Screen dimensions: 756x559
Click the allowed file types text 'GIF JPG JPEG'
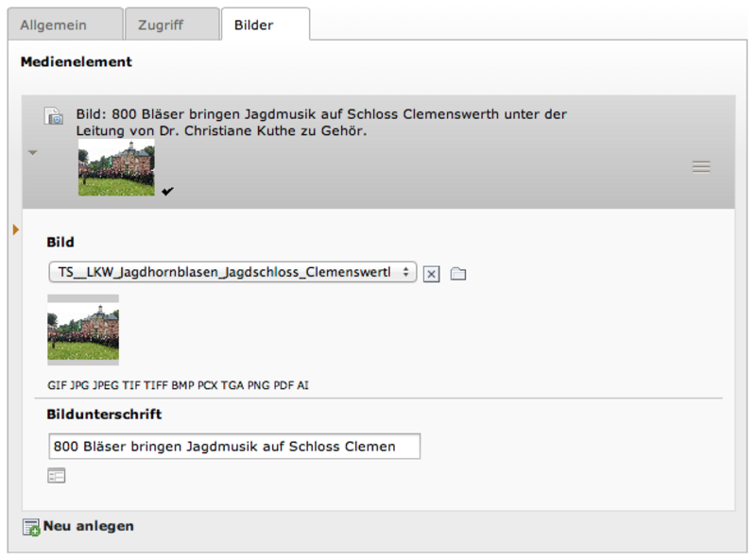(x=178, y=385)
